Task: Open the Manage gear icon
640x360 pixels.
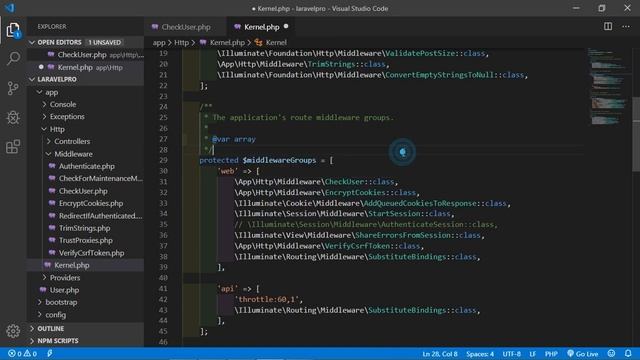Action: click(13, 331)
